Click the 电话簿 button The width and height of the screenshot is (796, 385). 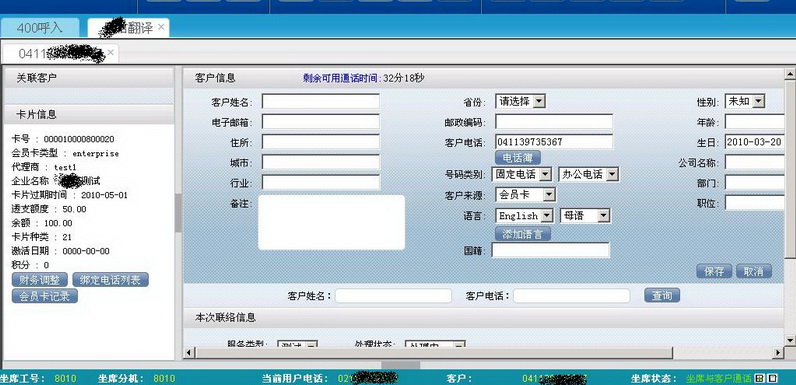[518, 157]
